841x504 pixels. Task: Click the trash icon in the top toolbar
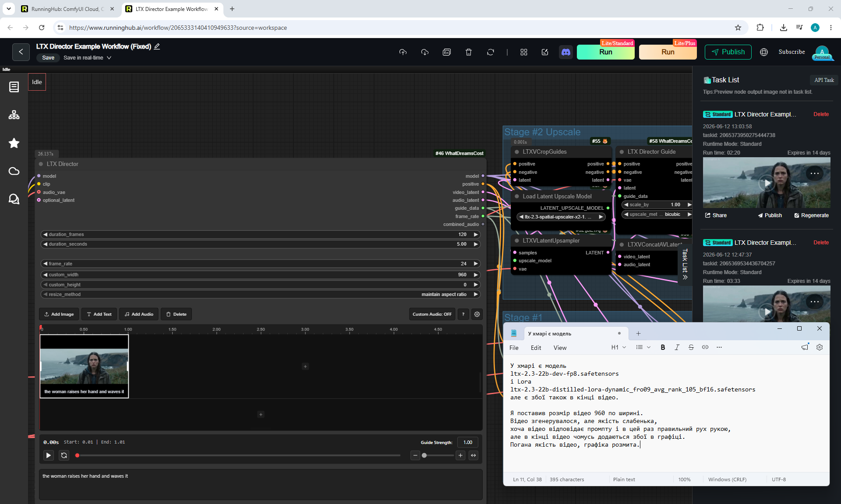tap(469, 52)
